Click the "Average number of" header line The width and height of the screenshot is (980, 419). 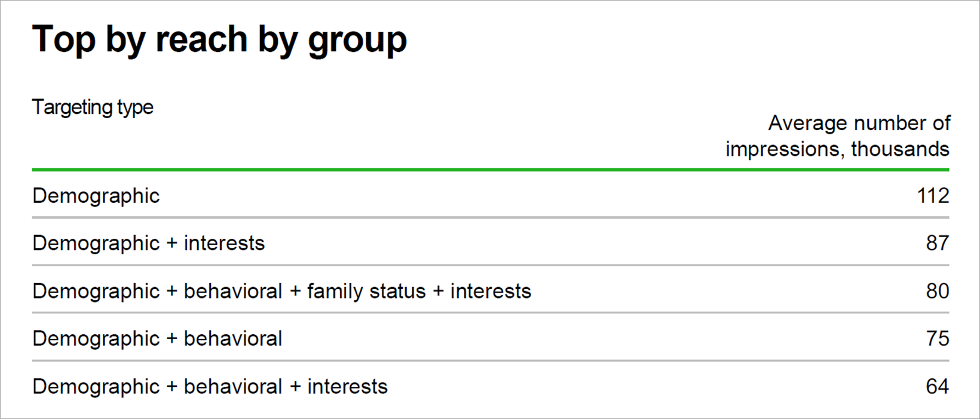[x=859, y=123]
